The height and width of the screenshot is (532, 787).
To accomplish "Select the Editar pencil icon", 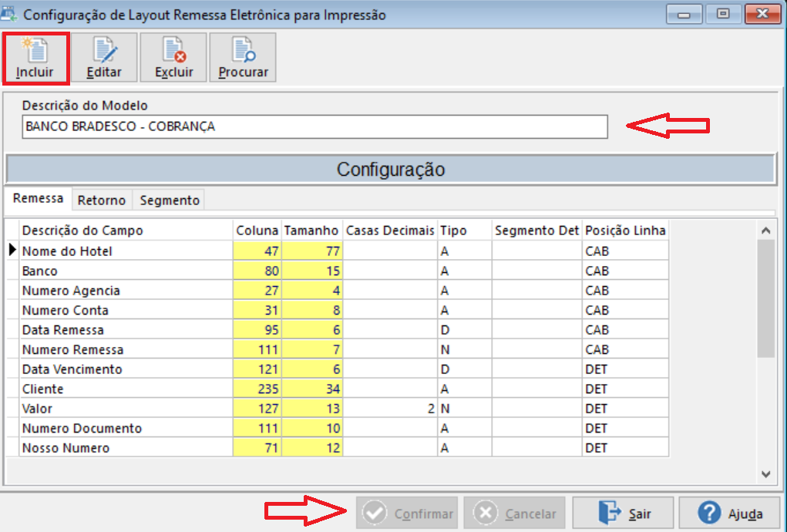I will 104,50.
